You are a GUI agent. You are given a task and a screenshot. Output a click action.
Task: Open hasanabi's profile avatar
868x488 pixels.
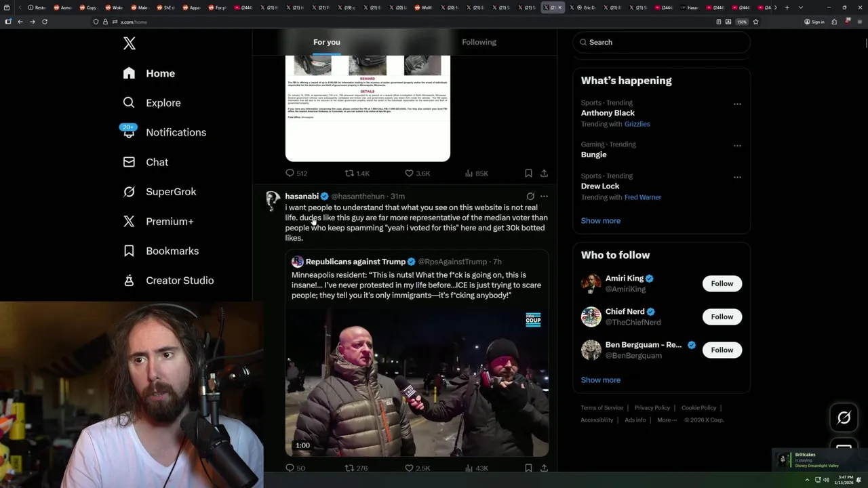[273, 200]
